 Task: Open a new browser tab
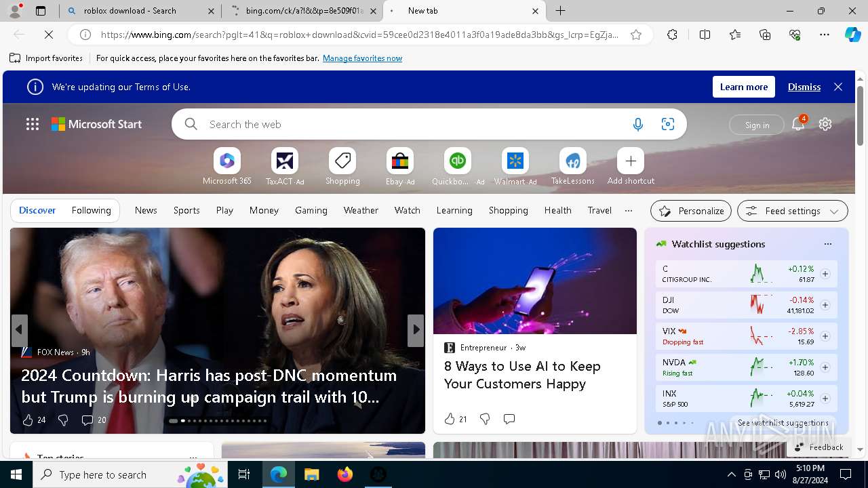pyautogui.click(x=560, y=11)
